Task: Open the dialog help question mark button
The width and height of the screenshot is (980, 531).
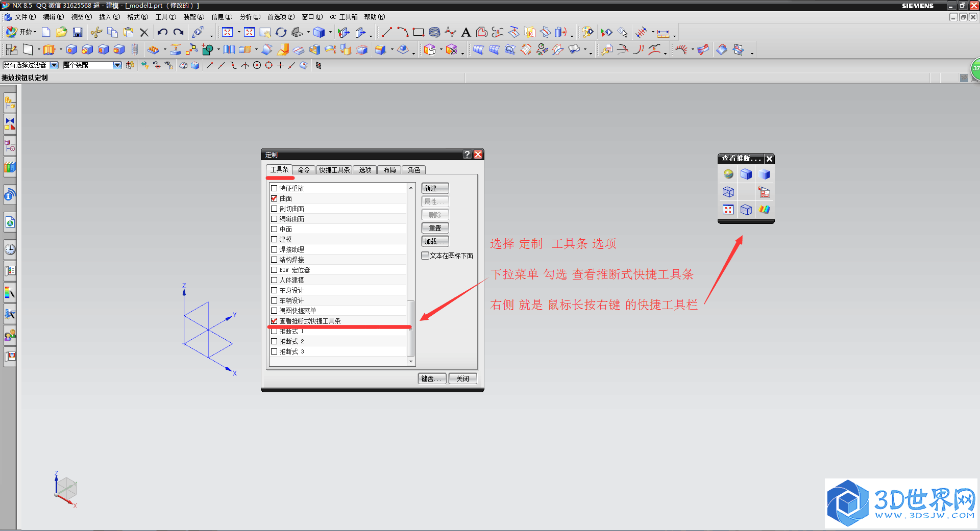Action: 467,155
